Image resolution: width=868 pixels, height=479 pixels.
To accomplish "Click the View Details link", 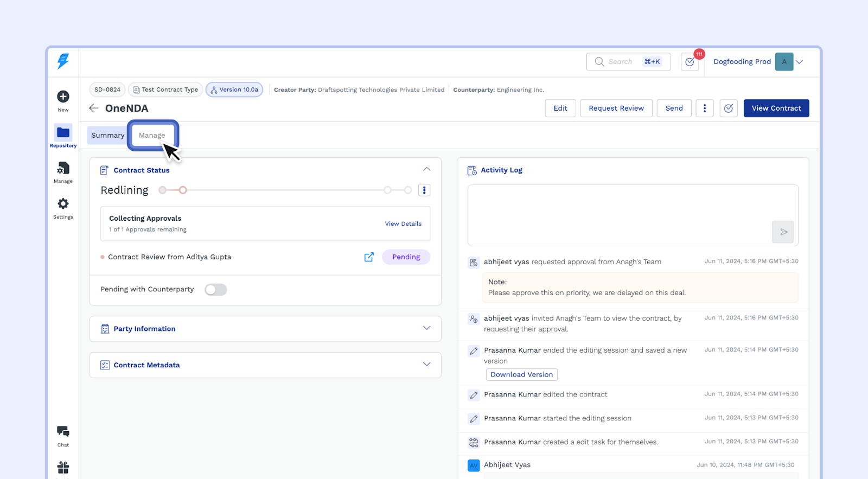I will point(403,223).
